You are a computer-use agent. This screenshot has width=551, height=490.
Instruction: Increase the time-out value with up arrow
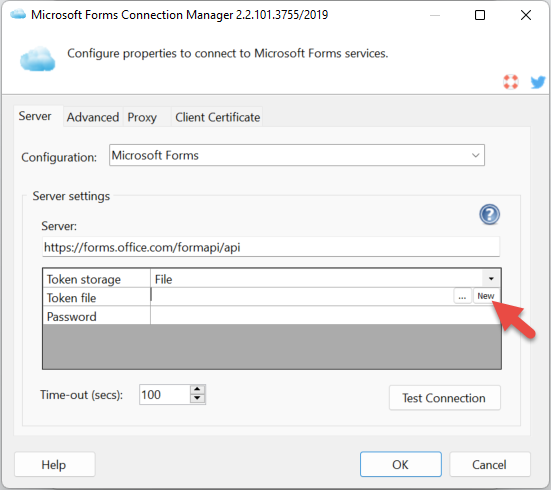[197, 389]
